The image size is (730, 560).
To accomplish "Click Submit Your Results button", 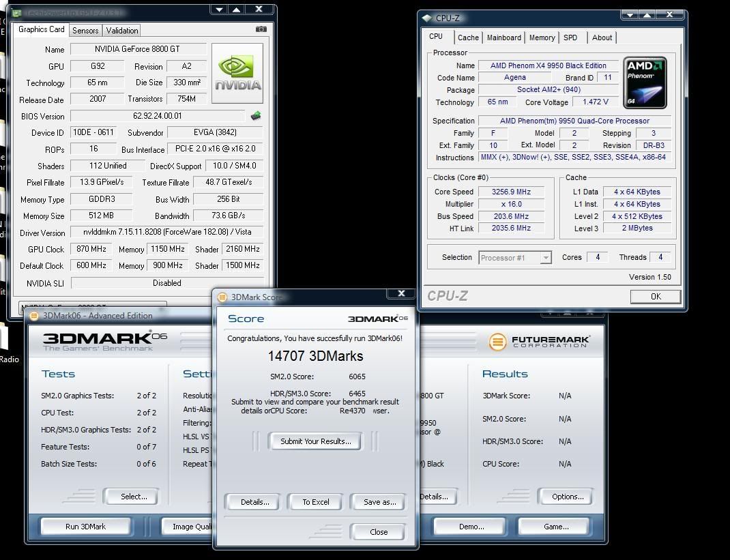I will 316,441.
